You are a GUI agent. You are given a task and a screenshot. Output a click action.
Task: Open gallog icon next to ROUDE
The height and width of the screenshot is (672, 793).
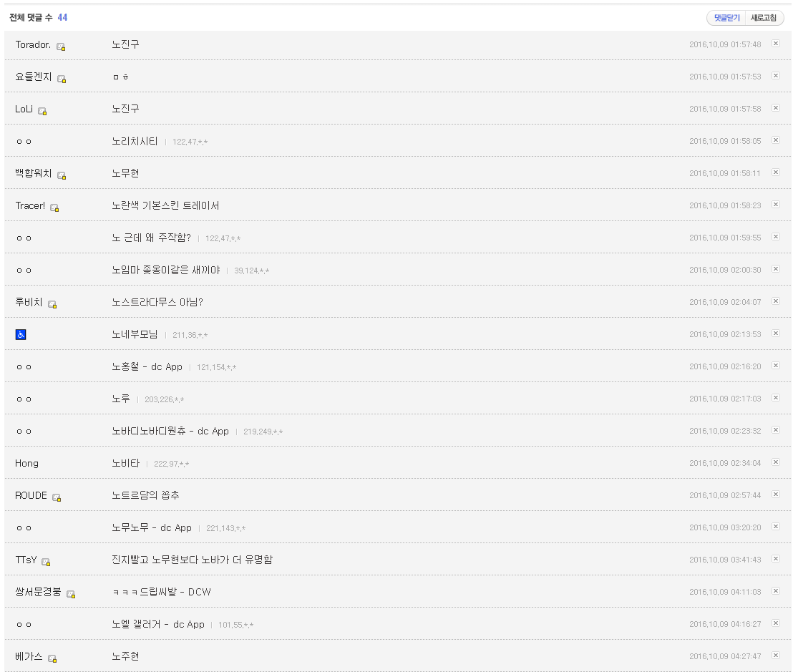click(57, 497)
